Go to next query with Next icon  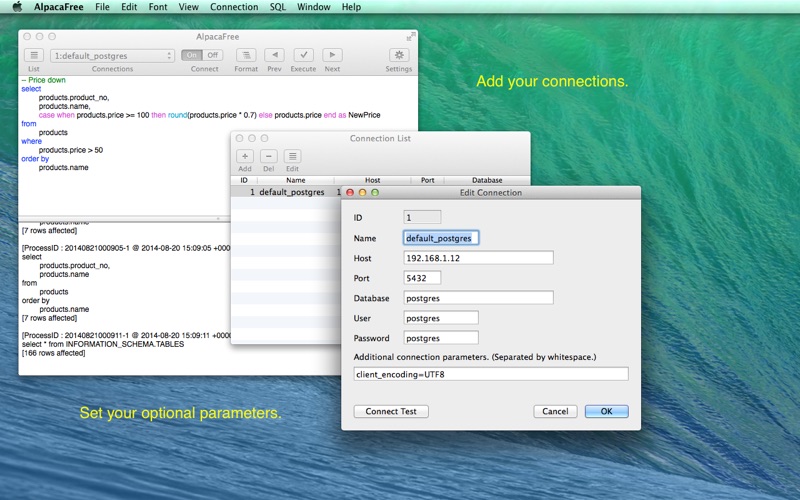332,55
